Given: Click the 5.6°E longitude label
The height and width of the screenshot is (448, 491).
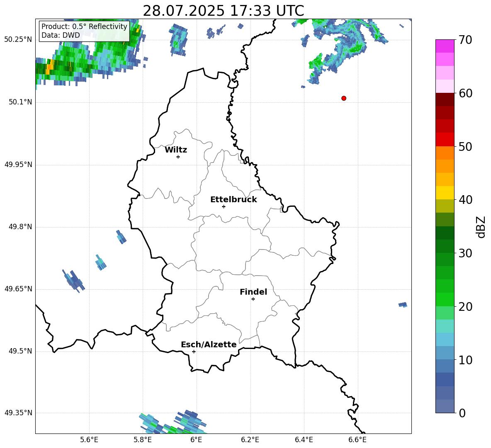Looking at the screenshot, I should 89,440.
